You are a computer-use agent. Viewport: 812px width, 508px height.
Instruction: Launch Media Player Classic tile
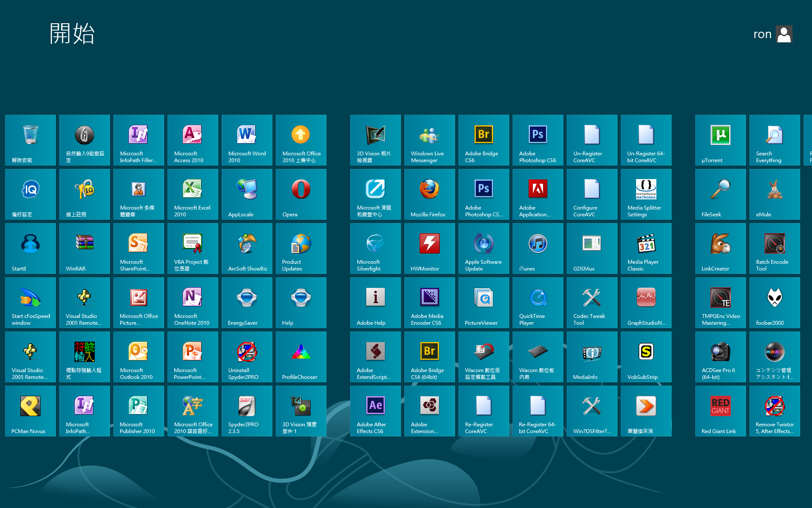[x=646, y=248]
